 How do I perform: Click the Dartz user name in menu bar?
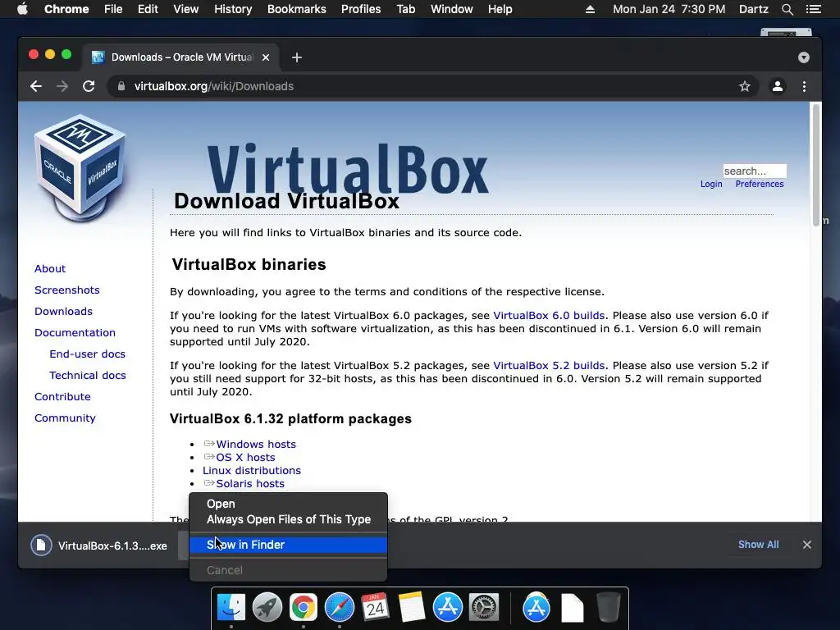753,9
